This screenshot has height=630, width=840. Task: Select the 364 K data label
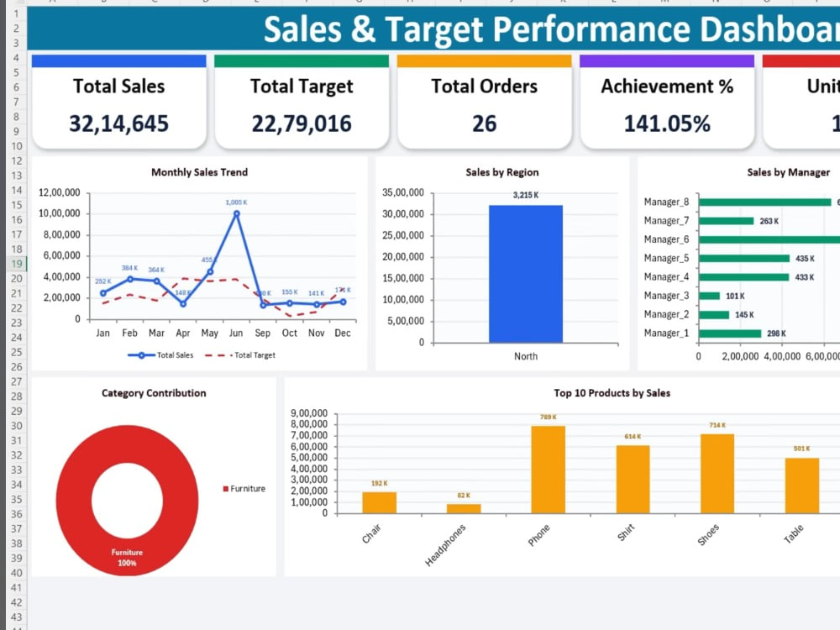[x=156, y=270]
